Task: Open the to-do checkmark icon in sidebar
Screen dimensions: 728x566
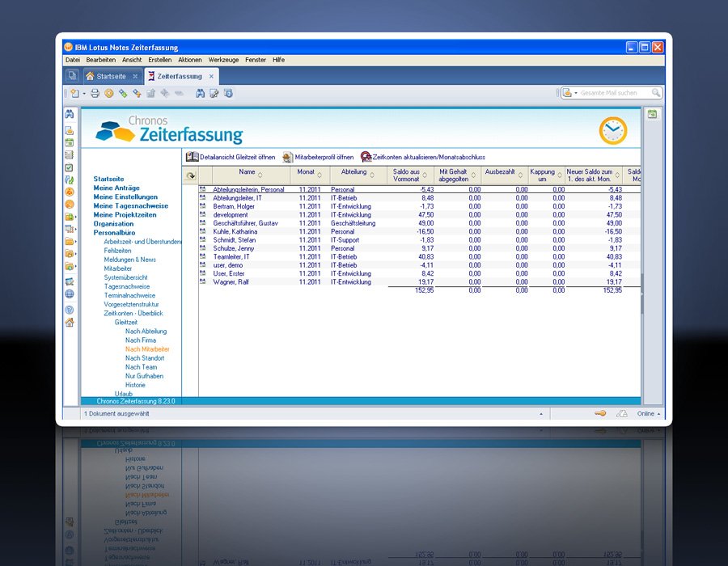Action: coord(70,167)
